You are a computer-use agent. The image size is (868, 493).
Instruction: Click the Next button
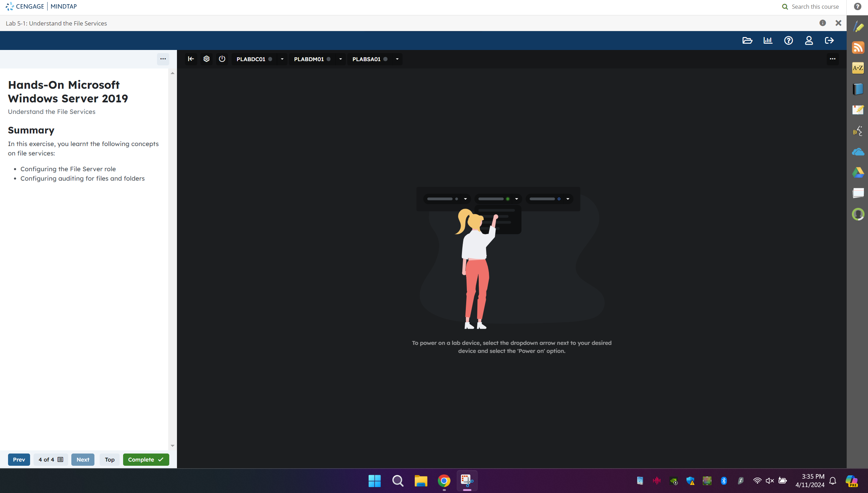pyautogui.click(x=83, y=460)
